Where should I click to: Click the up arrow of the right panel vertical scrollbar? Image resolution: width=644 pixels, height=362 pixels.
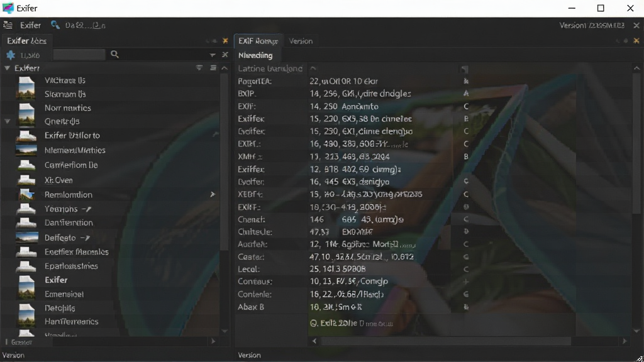[636, 68]
